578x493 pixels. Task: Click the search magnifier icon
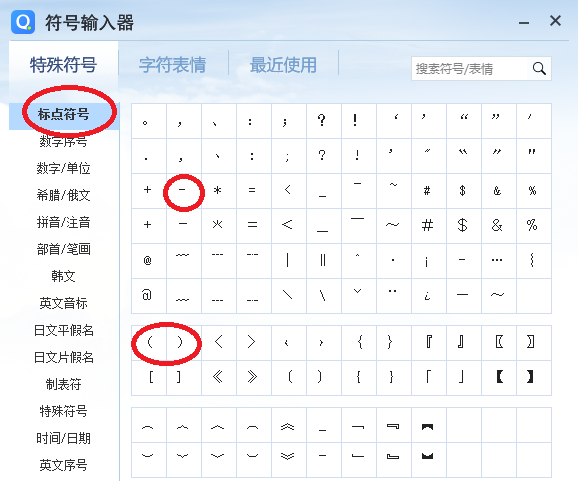point(539,69)
